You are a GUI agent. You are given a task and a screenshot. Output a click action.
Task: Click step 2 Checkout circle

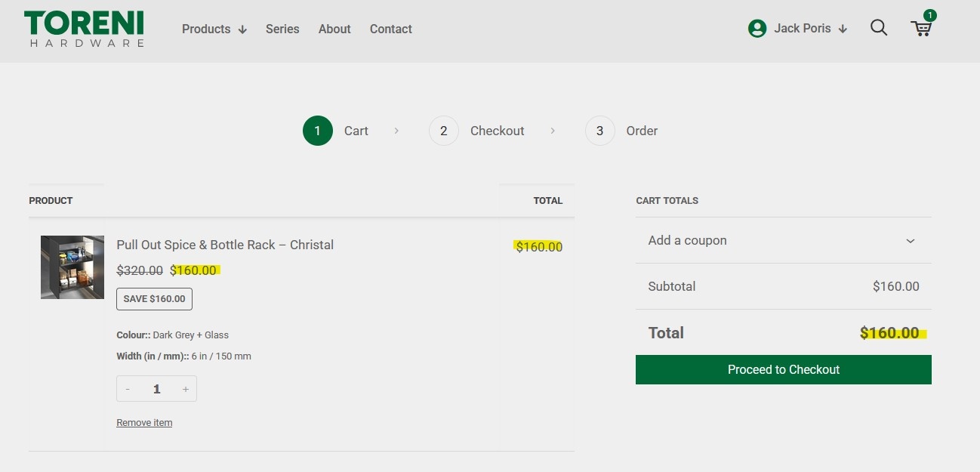pyautogui.click(x=444, y=131)
